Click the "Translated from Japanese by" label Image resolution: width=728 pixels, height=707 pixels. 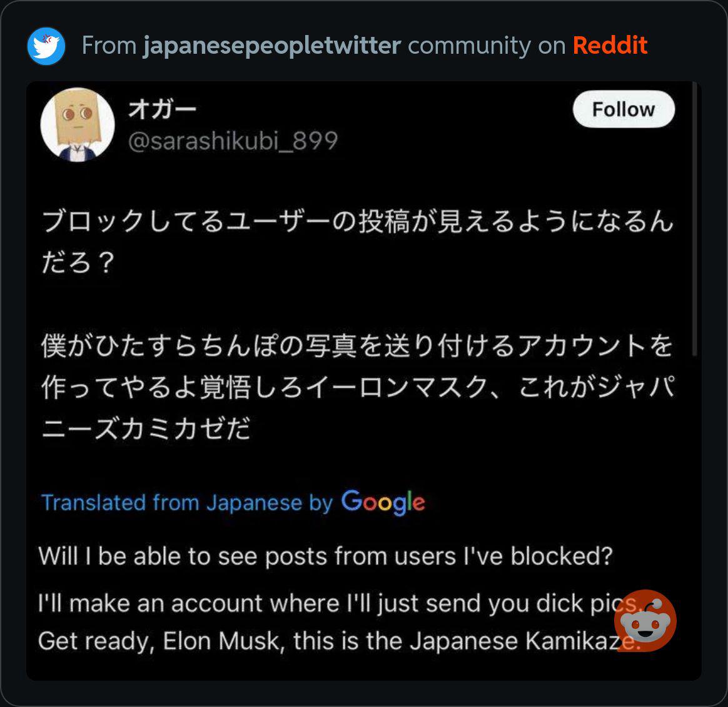pyautogui.click(x=186, y=503)
